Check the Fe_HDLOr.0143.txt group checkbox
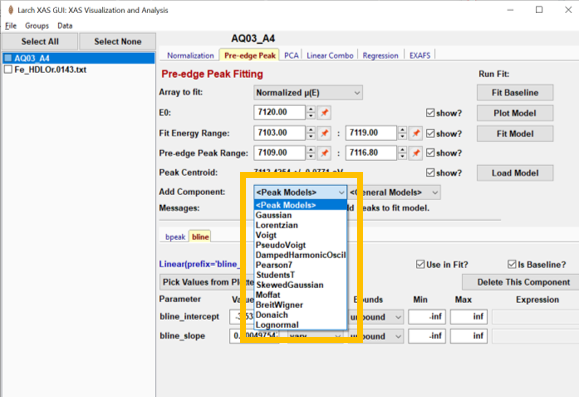The height and width of the screenshot is (397, 579). click(8, 69)
